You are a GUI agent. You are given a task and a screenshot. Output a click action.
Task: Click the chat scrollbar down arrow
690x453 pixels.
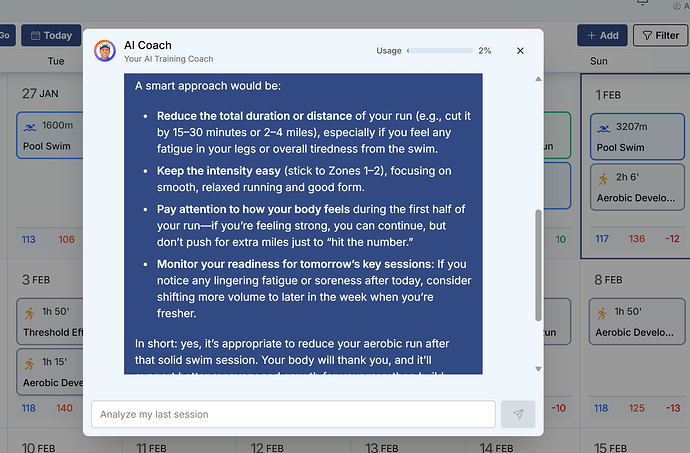coord(538,369)
